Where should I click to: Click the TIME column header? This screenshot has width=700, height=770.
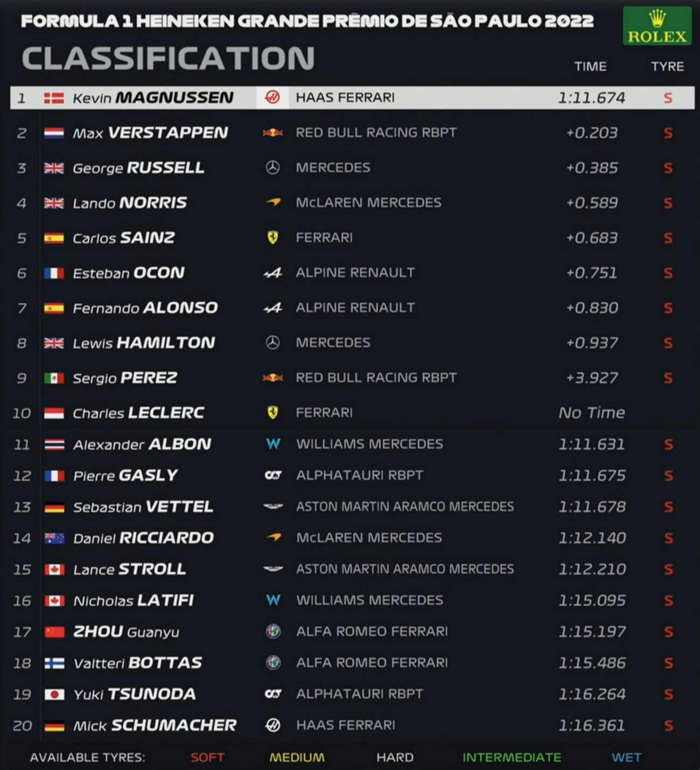point(590,66)
